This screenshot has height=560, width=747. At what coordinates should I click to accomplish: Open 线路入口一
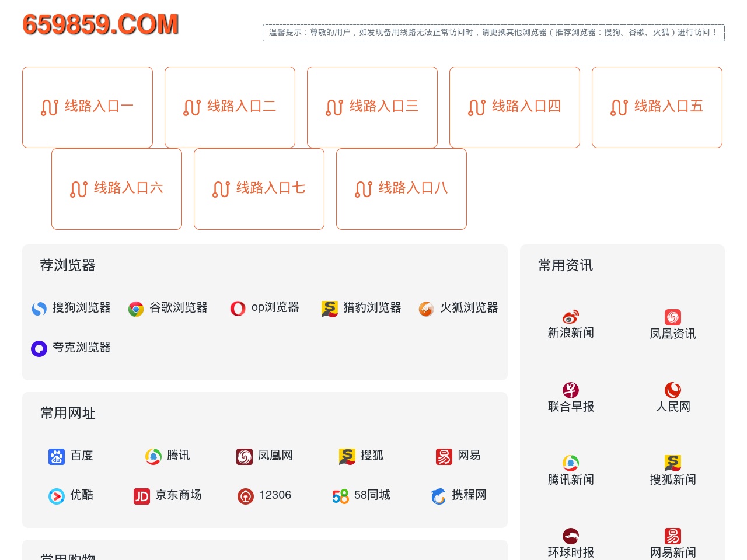tap(88, 107)
